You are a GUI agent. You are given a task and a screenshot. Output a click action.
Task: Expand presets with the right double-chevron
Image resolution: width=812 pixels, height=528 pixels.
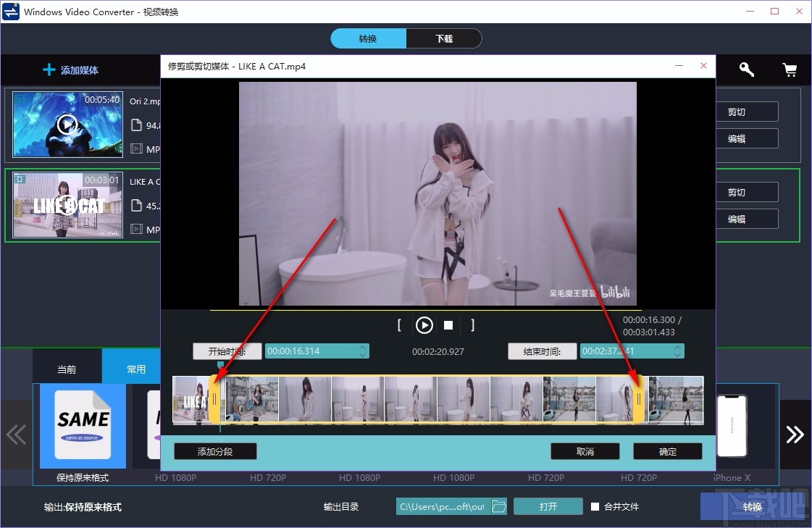click(795, 435)
